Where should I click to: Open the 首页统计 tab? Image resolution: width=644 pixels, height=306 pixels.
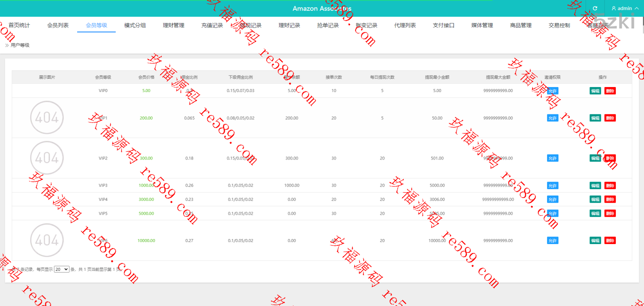19,26
